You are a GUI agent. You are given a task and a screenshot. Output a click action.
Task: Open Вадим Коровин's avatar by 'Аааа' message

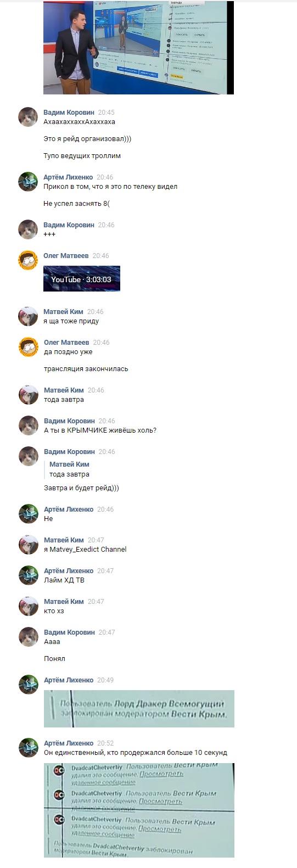point(28,637)
